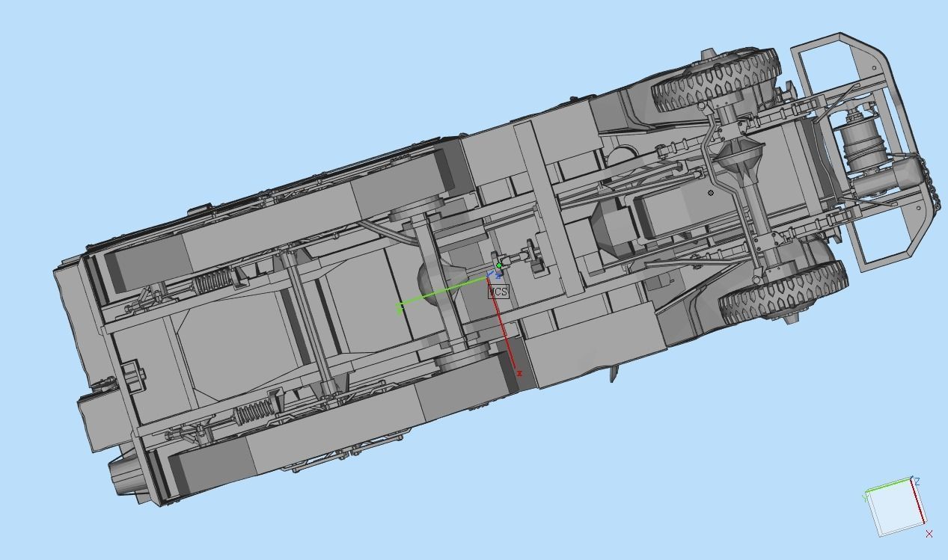Viewport: 948px width, 560px height.
Task: Select the small dark point marker on the chassis
Action: coord(711,193)
